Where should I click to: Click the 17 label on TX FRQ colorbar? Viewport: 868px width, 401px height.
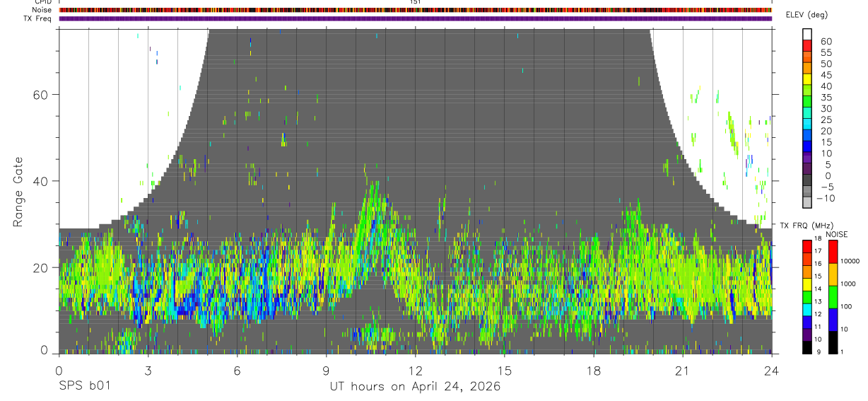click(x=819, y=251)
